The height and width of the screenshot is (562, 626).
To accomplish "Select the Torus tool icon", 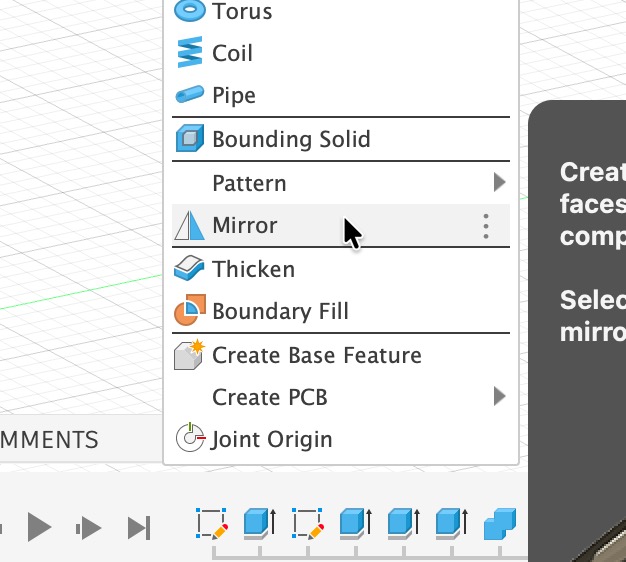I will (x=189, y=11).
